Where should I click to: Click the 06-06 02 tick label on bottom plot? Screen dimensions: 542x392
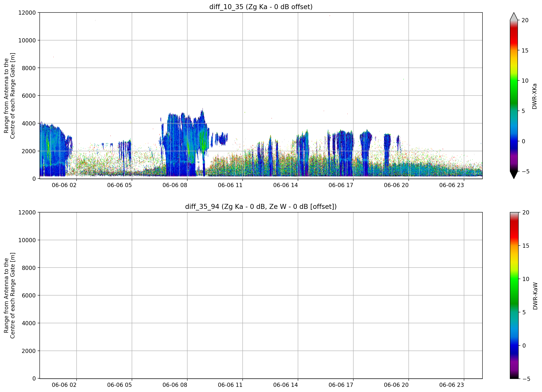pos(64,385)
